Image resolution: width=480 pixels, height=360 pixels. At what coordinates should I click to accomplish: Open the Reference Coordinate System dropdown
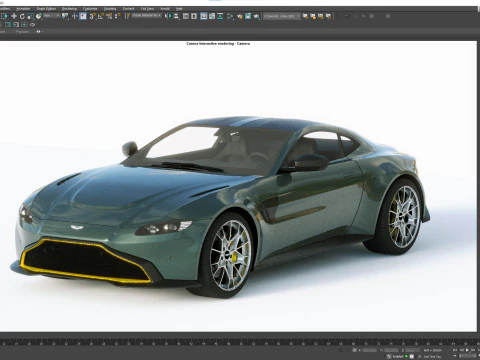[x=52, y=16]
